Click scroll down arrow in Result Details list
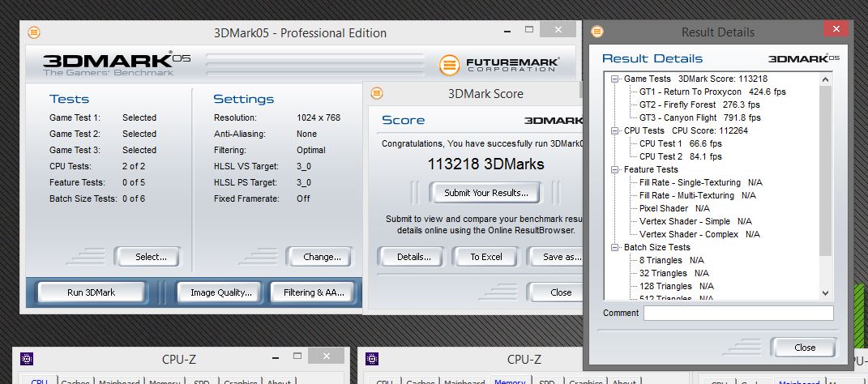The width and height of the screenshot is (868, 384). [x=825, y=293]
